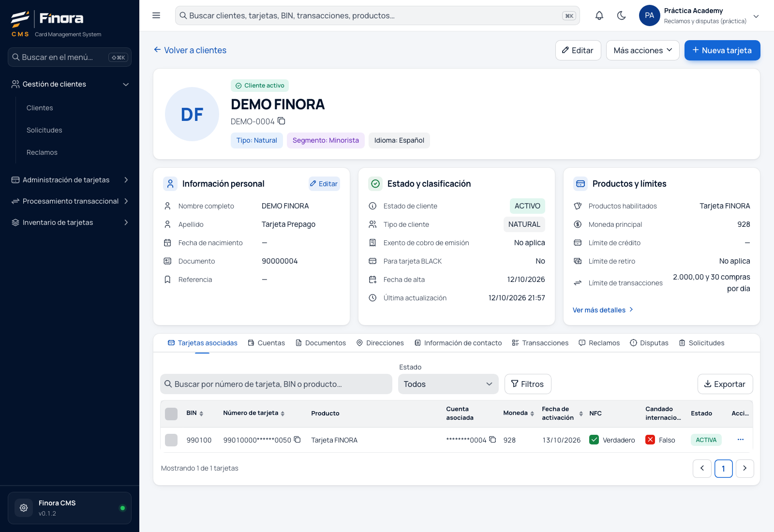Screen dimensions: 774x532
Task: Select the checkbox for card 990100
Action: [x=171, y=440]
